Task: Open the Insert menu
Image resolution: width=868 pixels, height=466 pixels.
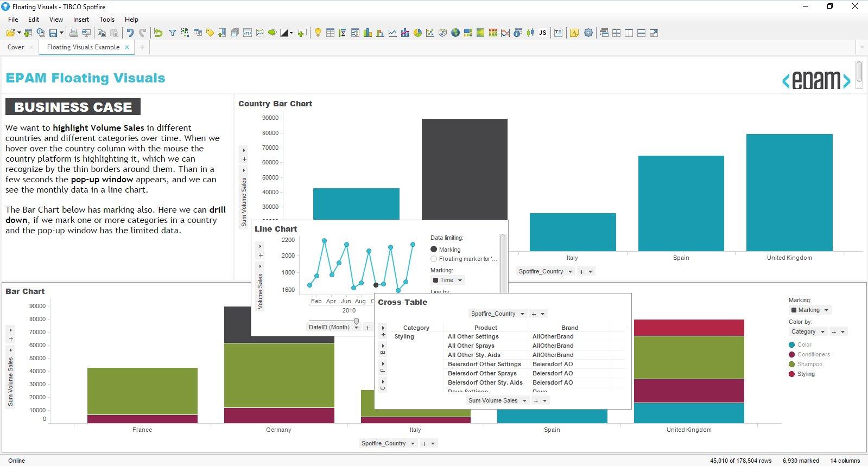Action: coord(81,19)
